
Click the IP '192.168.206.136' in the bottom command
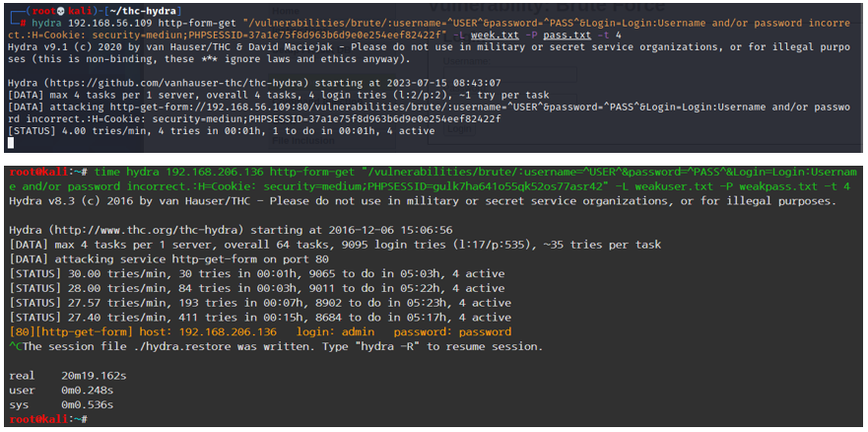point(214,172)
